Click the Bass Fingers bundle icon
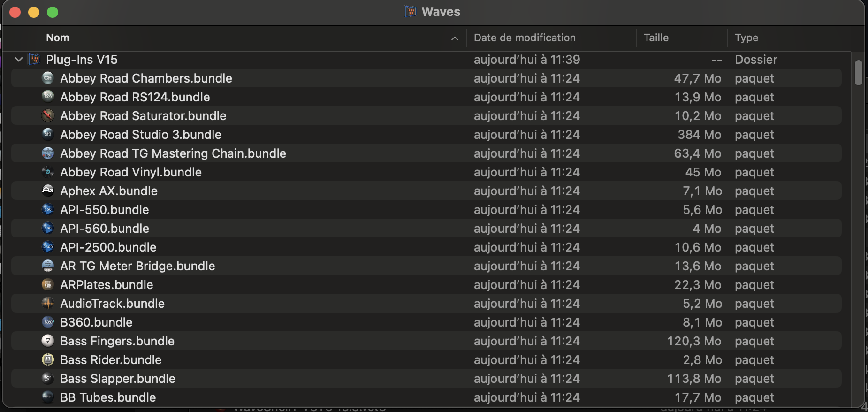This screenshot has width=868, height=412. coord(48,341)
